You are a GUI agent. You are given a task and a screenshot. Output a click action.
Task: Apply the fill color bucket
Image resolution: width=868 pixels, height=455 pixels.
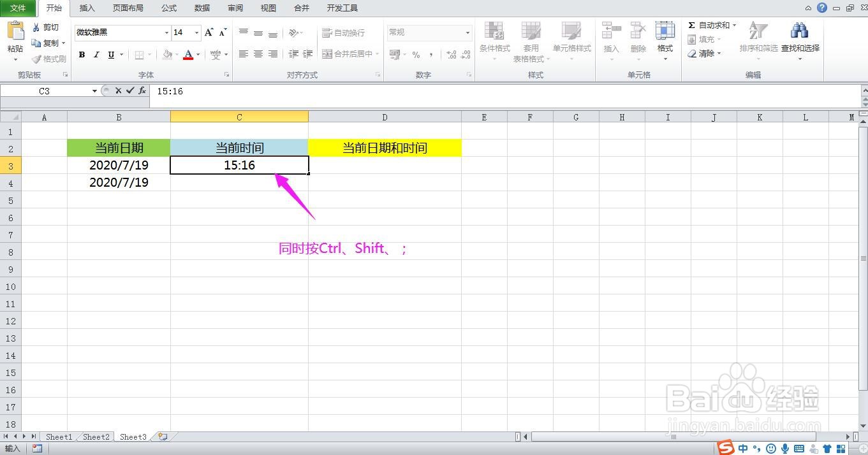(167, 55)
